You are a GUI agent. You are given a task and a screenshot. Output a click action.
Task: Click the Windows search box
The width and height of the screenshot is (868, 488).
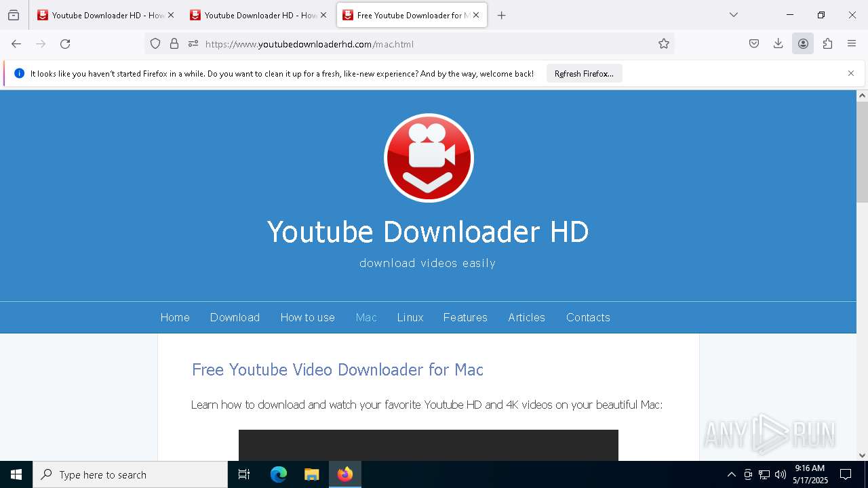click(130, 474)
